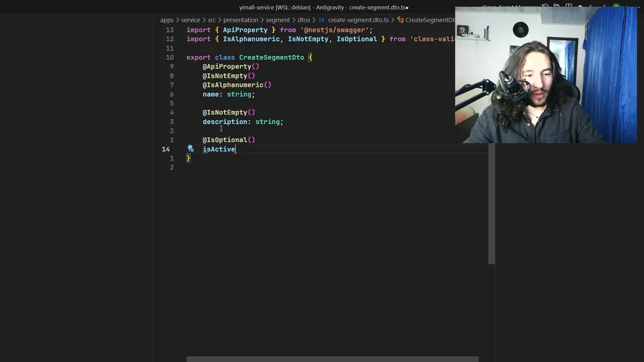Click the @ApiProperty() decorator
Screen dimensions: 644x362
coord(231,66)
